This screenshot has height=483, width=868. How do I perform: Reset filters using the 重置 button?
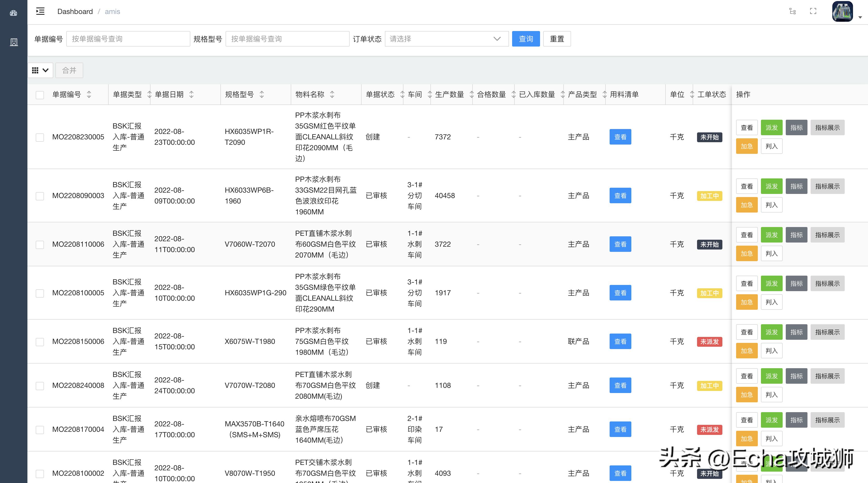[x=557, y=39]
